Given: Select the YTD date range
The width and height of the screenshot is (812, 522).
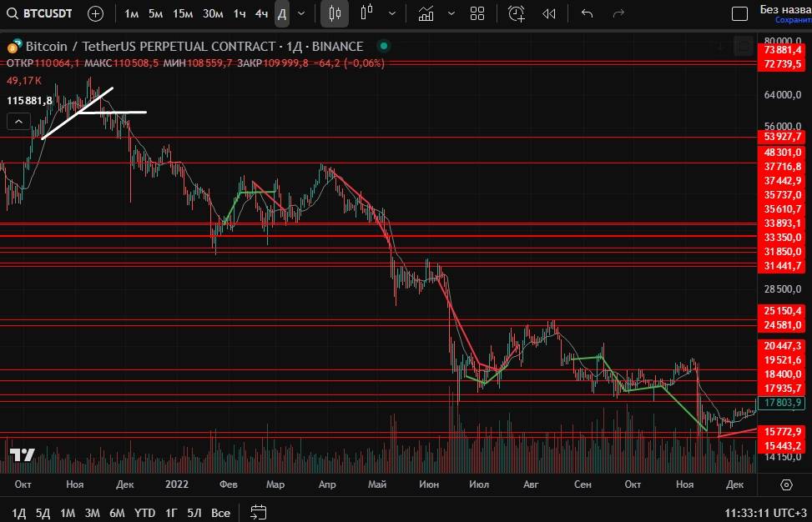Looking at the screenshot, I should [144, 512].
